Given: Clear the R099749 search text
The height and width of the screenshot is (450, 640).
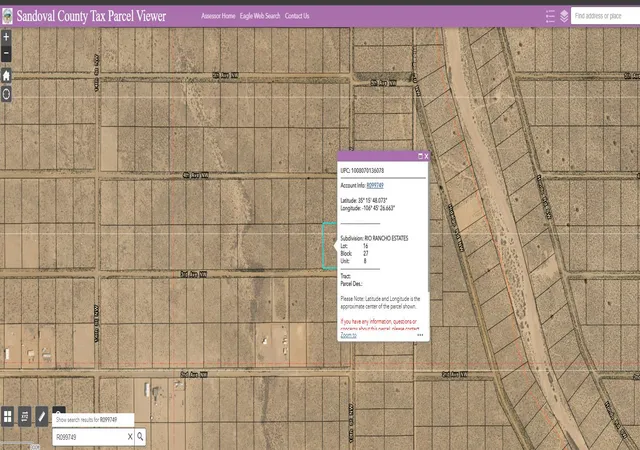Looking at the screenshot, I should coord(130,437).
